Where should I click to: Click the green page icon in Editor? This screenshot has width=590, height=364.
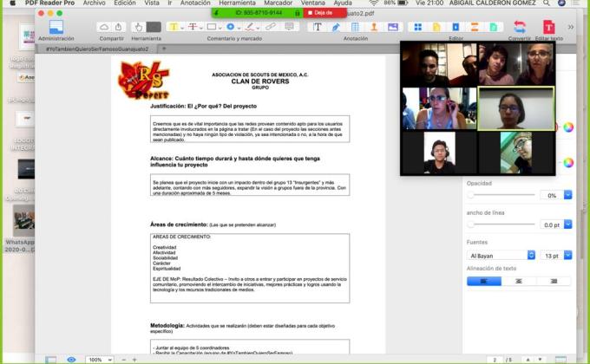[x=494, y=27]
